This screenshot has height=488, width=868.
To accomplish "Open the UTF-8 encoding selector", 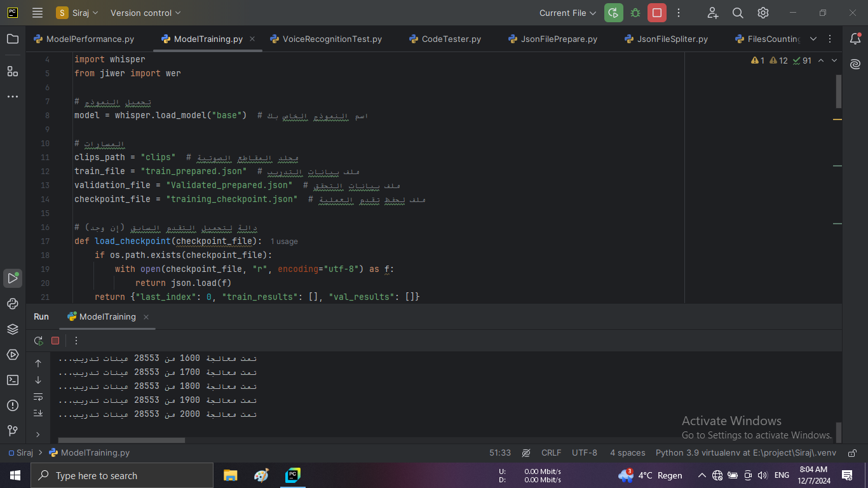I will click(585, 453).
